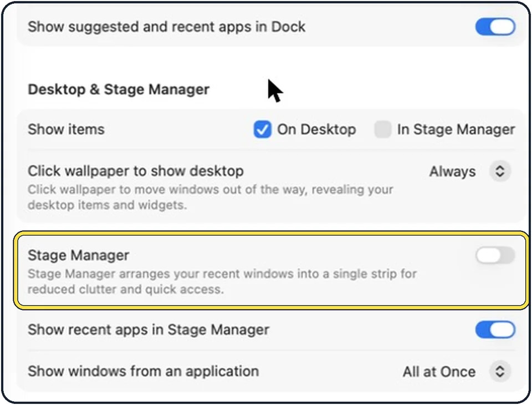Image resolution: width=532 pixels, height=405 pixels.
Task: Click the 'desktop items and widgets' description text
Action: point(107,205)
